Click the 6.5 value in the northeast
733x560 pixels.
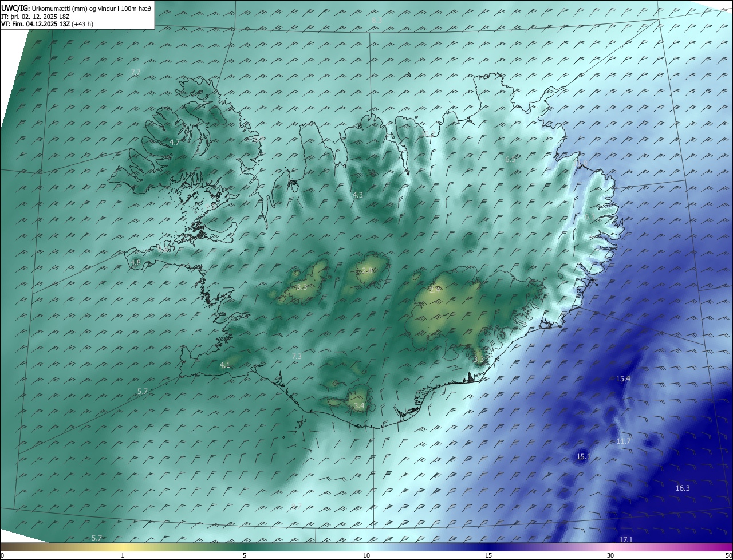pyautogui.click(x=510, y=160)
